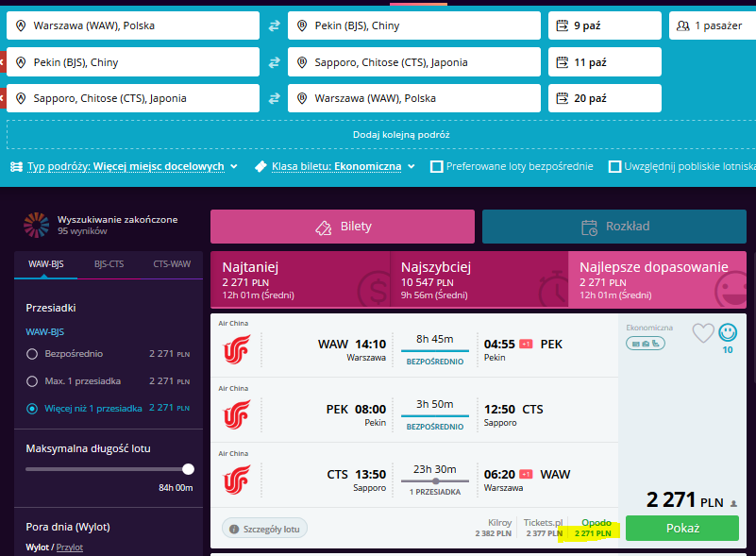Select Max. 1 przesiadka radio option

click(32, 381)
